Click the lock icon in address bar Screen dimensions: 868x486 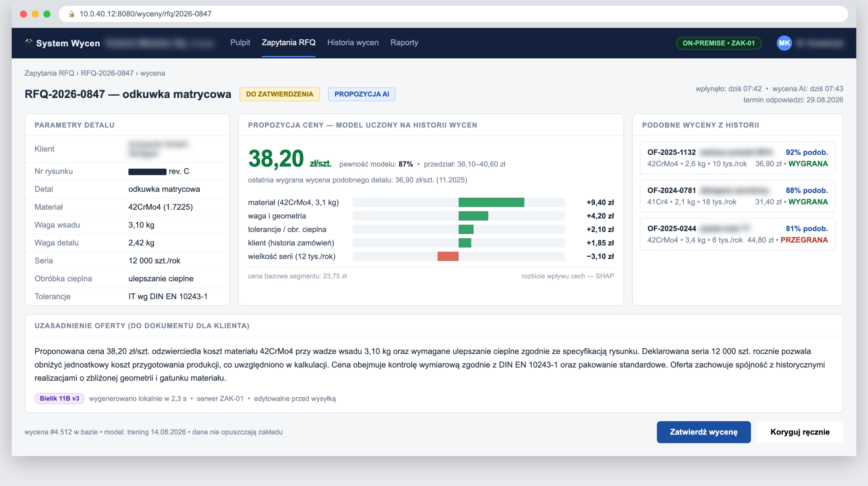pos(72,14)
